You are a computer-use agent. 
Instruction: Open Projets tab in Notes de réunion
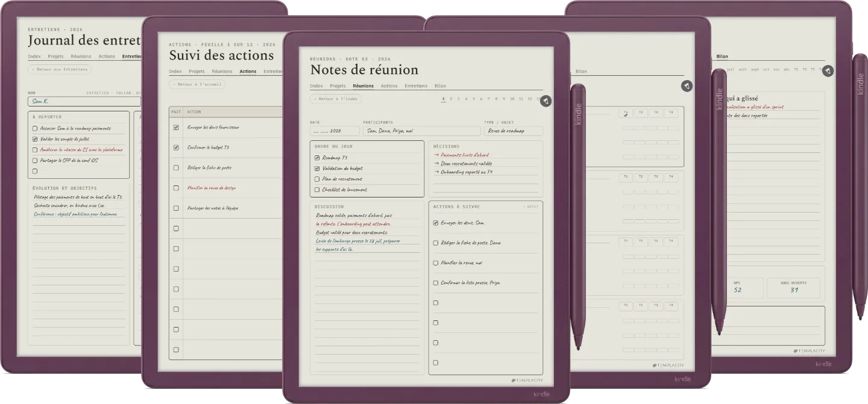click(338, 86)
